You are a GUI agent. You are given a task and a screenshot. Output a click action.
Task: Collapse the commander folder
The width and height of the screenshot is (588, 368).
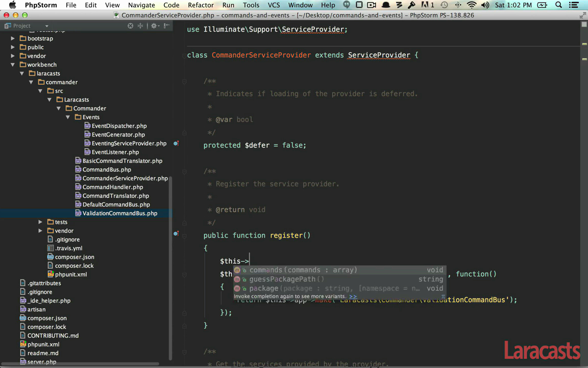click(31, 82)
